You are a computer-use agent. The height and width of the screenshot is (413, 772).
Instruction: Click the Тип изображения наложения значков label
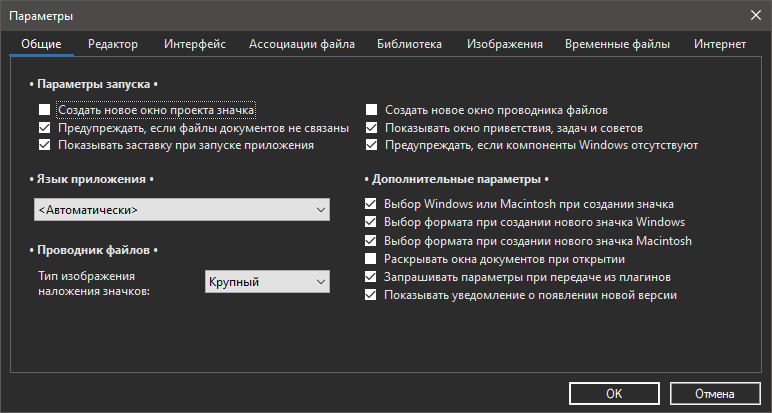94,284
